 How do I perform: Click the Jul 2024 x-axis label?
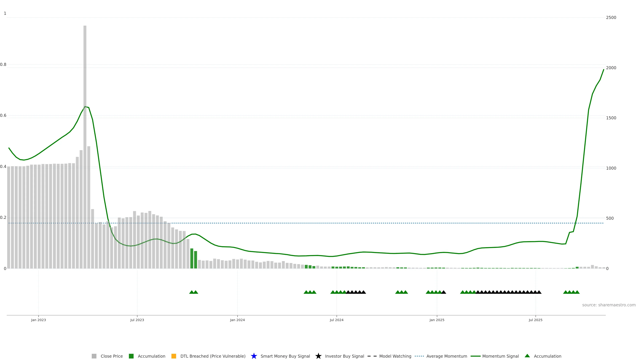click(x=336, y=320)
